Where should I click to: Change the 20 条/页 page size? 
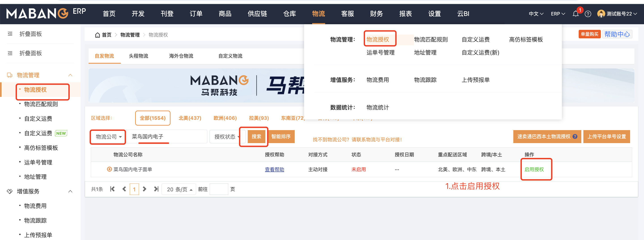pos(179,189)
